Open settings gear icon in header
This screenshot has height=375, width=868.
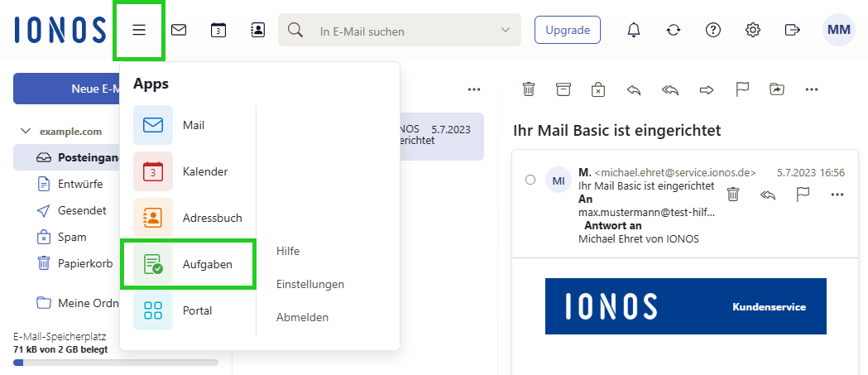click(753, 31)
